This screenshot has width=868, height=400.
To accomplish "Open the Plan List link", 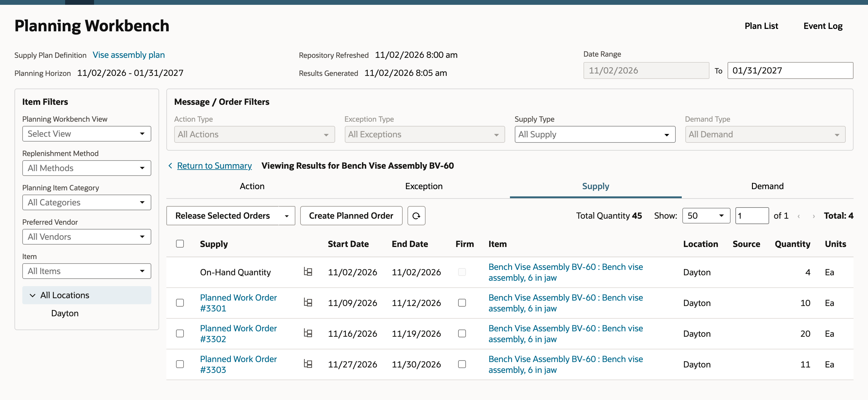I will (x=761, y=26).
